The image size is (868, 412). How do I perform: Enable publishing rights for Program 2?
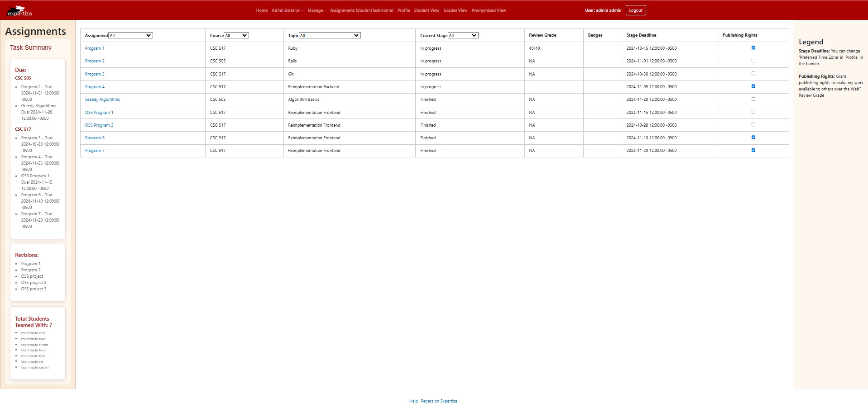[753, 60]
